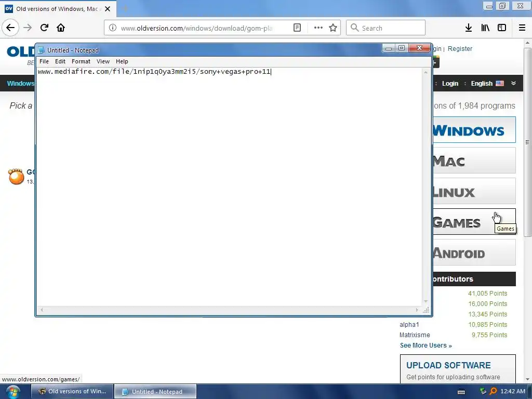The image size is (532, 399).
Task: Click the 9,755 Points entry
Action: tap(489, 335)
